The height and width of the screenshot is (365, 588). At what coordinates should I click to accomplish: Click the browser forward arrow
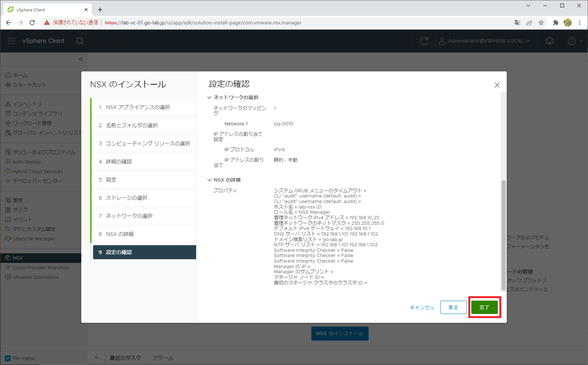[x=21, y=23]
